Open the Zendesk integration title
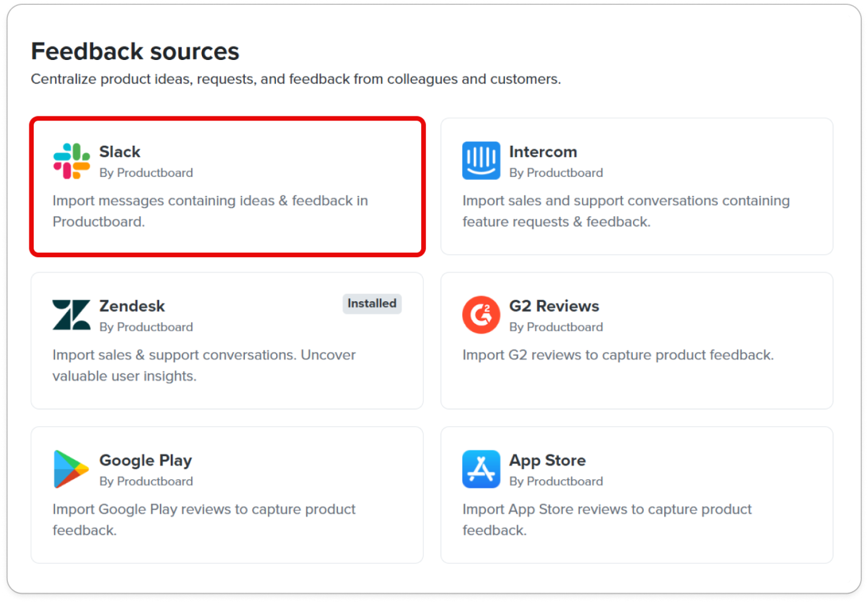The image size is (868, 603). tap(132, 306)
